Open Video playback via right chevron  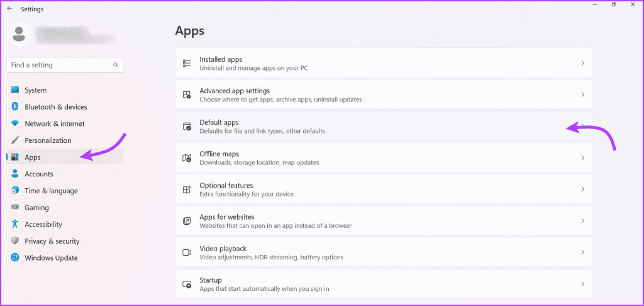[583, 252]
